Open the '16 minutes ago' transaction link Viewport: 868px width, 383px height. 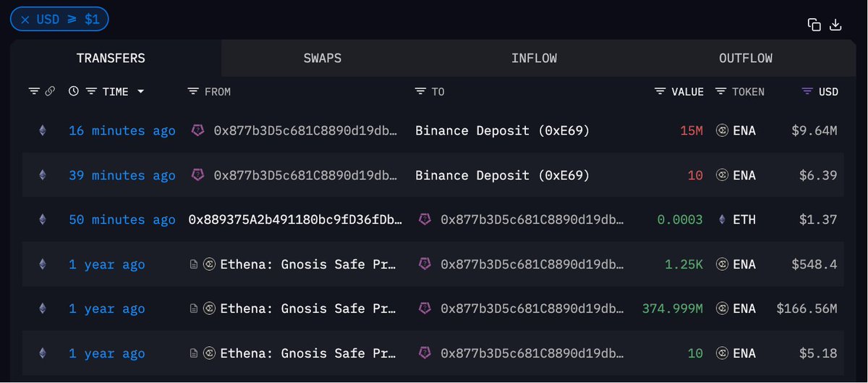[122, 131]
